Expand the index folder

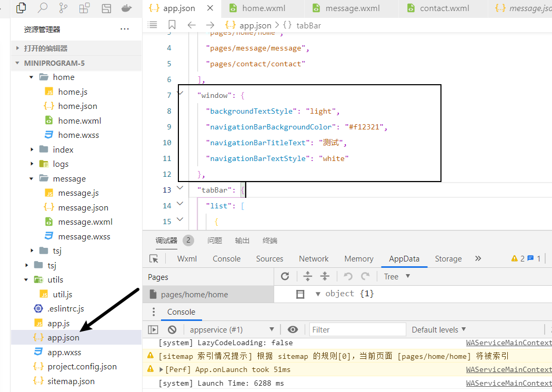pos(32,149)
